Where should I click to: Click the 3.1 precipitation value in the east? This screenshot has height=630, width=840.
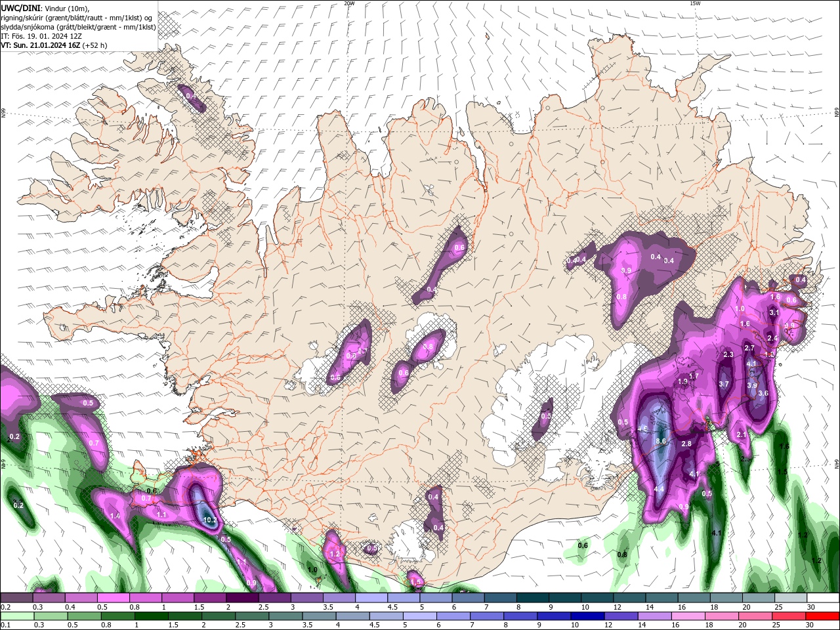click(774, 313)
